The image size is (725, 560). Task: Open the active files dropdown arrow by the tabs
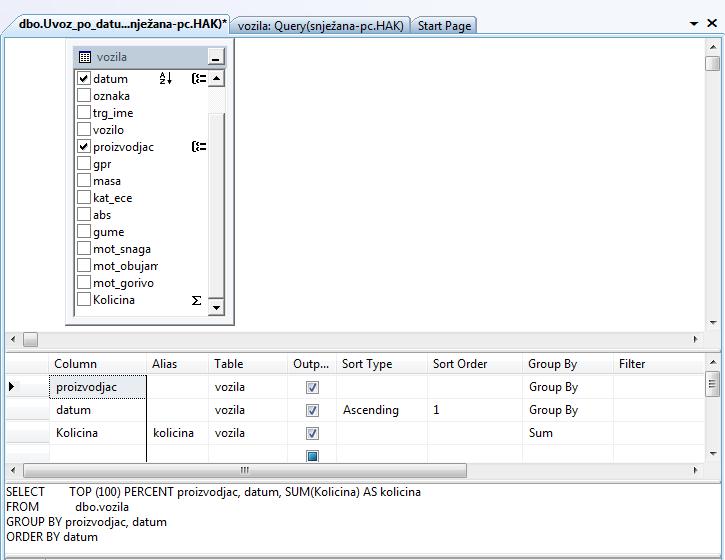point(694,23)
